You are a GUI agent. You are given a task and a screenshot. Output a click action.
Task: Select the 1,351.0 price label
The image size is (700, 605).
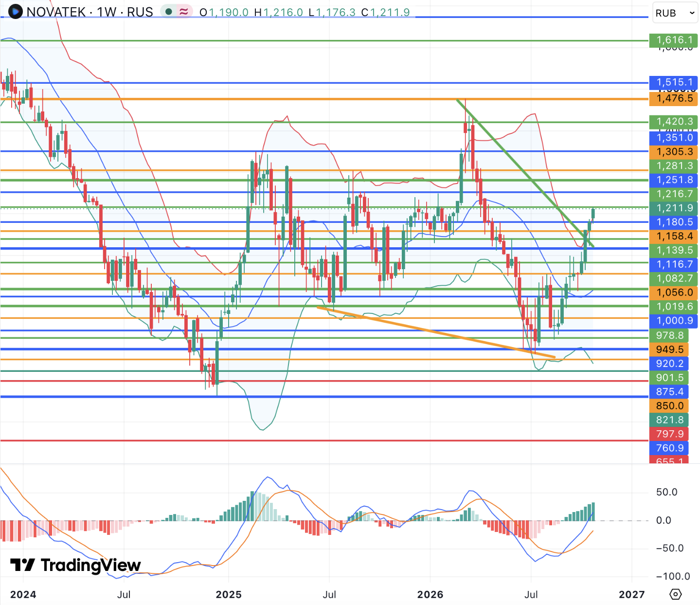674,138
